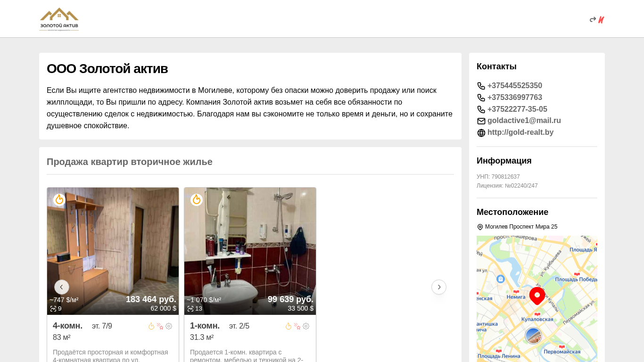Click the globe icon beside gold-realt.by
This screenshot has width=644, height=362.
click(x=481, y=133)
